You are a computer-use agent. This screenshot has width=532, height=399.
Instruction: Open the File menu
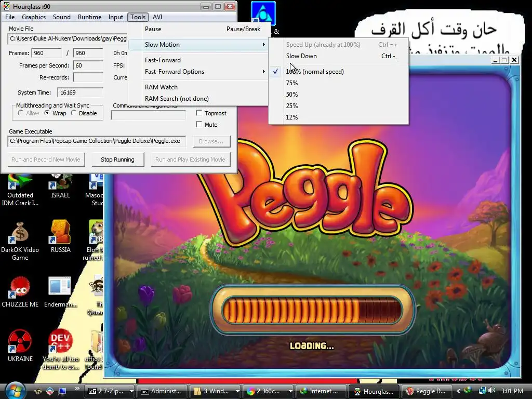pos(10,17)
